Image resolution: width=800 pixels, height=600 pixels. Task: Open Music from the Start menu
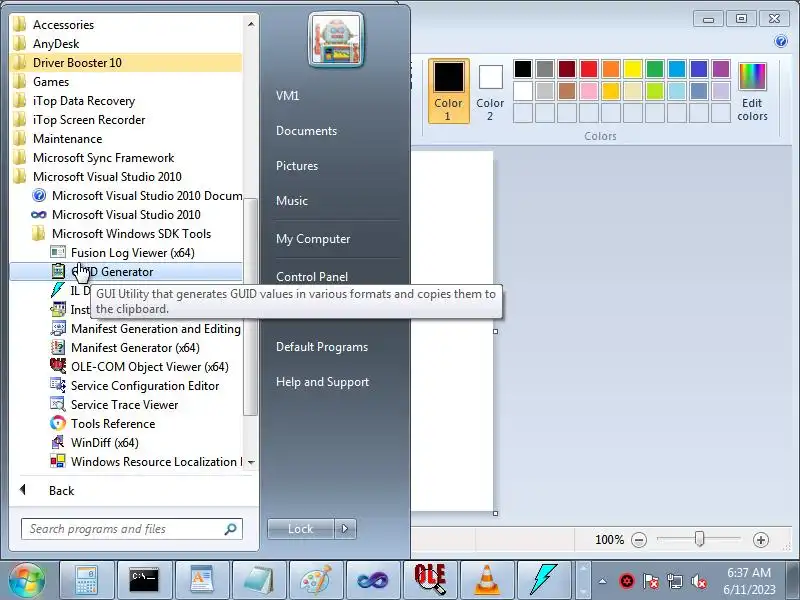pyautogui.click(x=292, y=201)
